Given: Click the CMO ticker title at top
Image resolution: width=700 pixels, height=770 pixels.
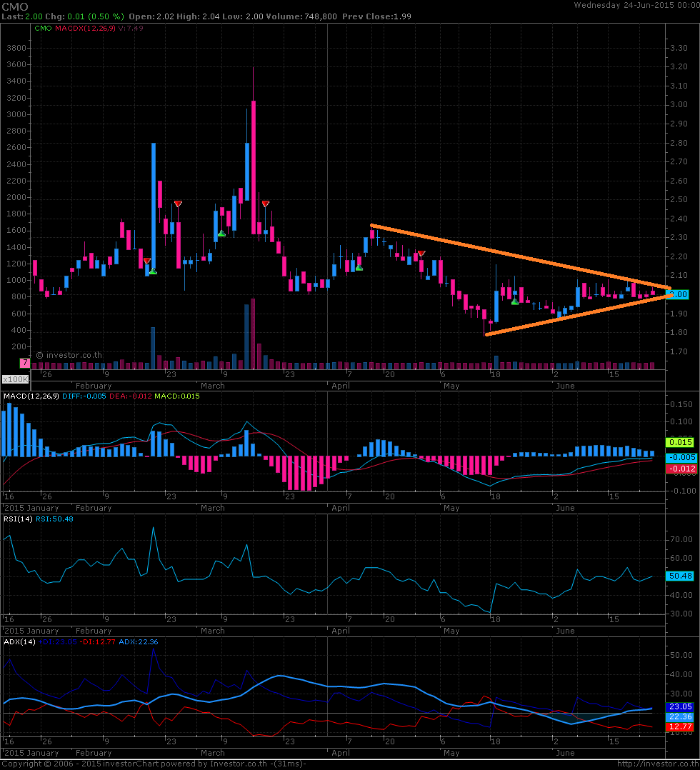Looking at the screenshot, I should (x=15, y=6).
